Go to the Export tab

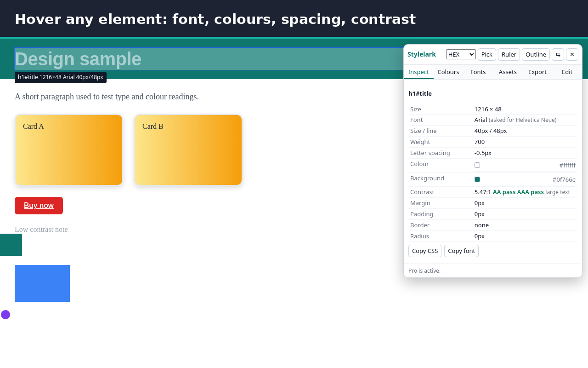tap(537, 72)
